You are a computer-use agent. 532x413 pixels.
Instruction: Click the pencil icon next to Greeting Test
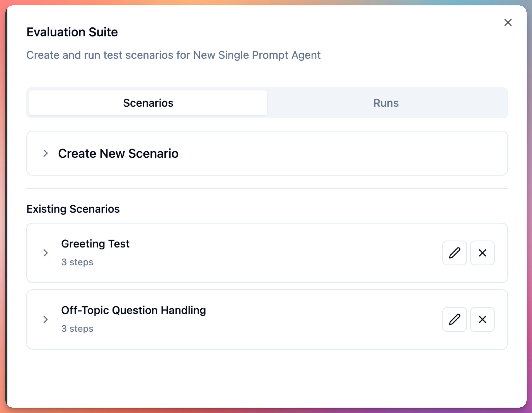[x=454, y=253]
